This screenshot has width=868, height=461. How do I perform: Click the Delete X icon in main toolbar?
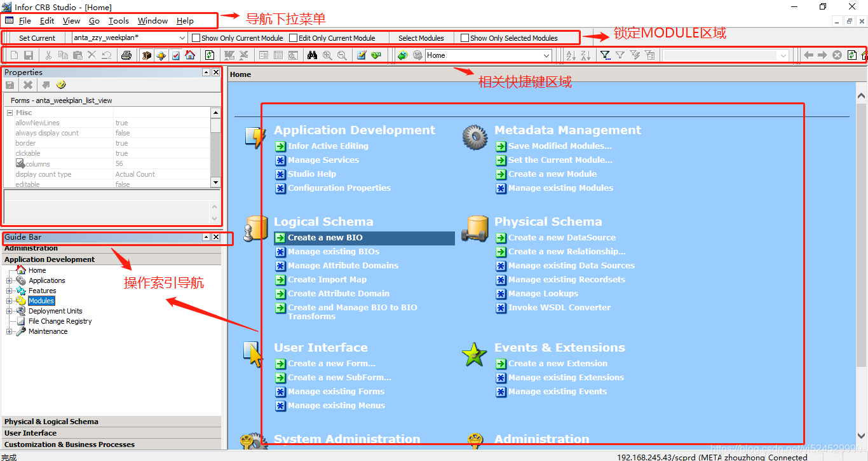click(x=92, y=55)
